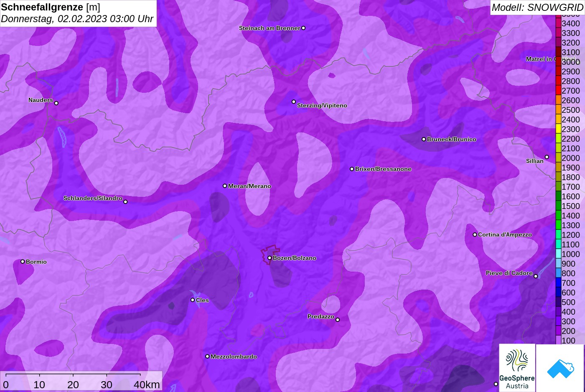The width and height of the screenshot is (585, 392).
Task: Click the 200 legend value
Action: point(569,331)
